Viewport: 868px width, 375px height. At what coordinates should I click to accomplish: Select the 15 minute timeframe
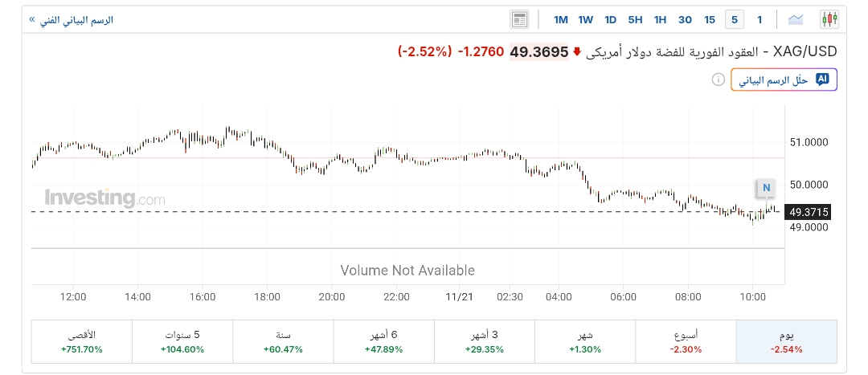click(x=710, y=19)
